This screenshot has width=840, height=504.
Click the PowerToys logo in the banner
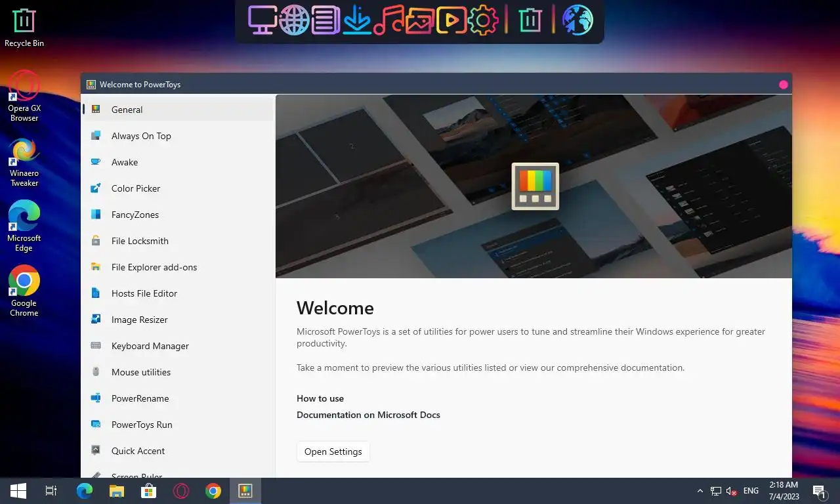(535, 186)
